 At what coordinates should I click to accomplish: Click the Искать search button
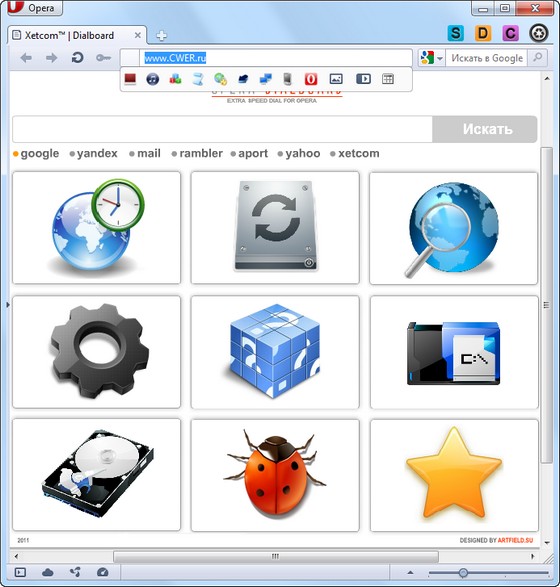click(x=485, y=129)
